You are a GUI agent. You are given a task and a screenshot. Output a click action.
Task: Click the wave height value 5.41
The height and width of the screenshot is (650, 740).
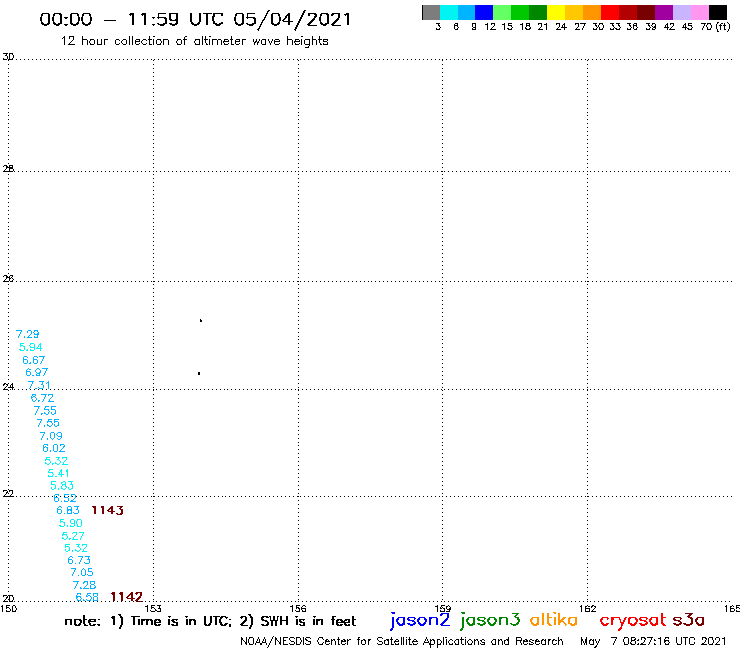point(59,473)
